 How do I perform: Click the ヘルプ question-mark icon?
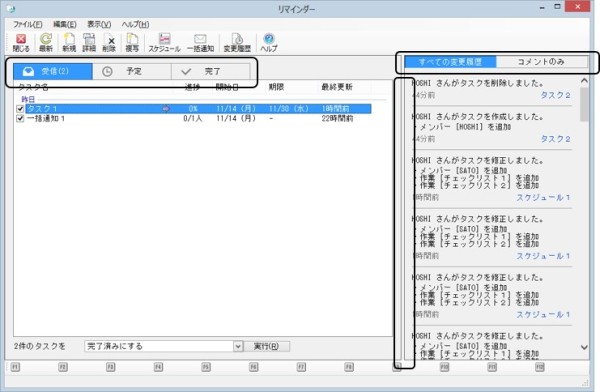click(x=269, y=42)
